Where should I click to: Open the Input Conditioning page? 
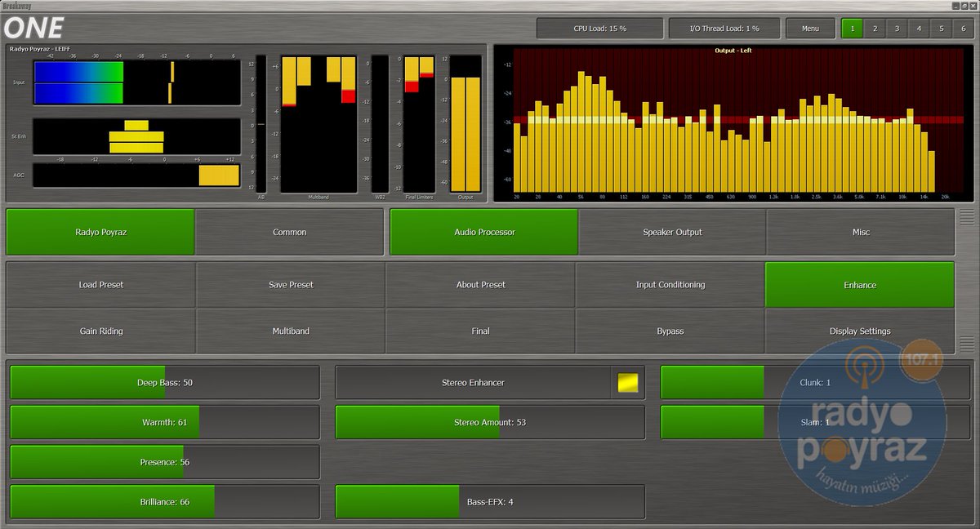(670, 285)
